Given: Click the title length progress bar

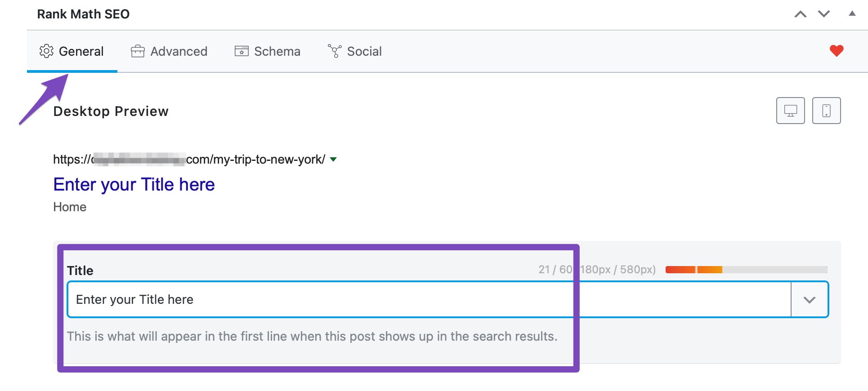Looking at the screenshot, I should (x=747, y=270).
